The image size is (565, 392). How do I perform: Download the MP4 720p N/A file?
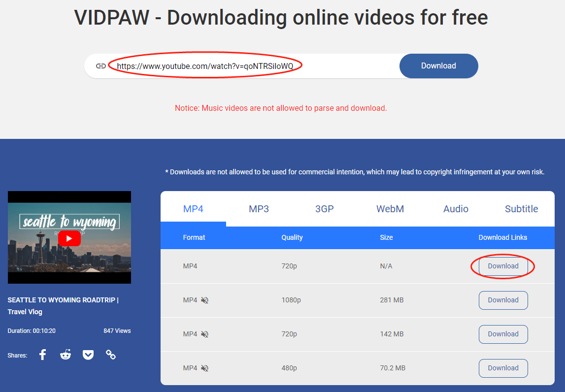(503, 266)
